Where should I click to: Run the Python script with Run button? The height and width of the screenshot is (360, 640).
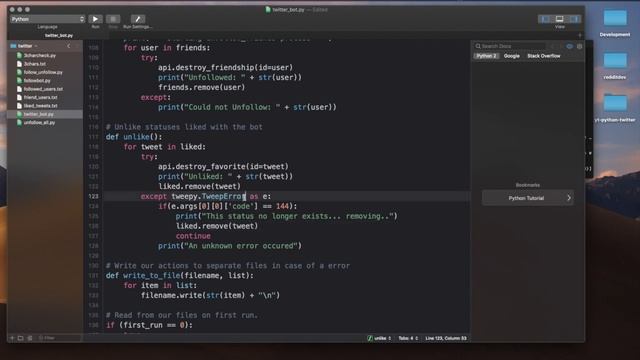(x=96, y=19)
